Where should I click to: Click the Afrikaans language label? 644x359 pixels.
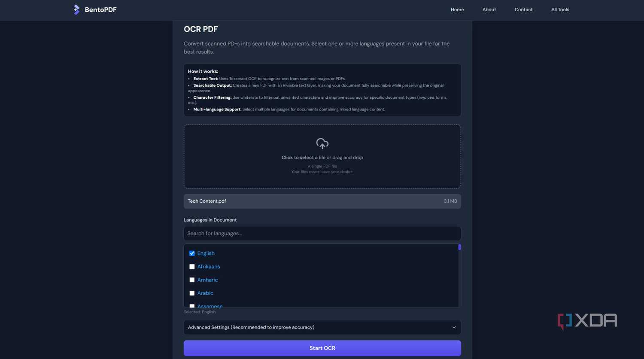pyautogui.click(x=209, y=267)
